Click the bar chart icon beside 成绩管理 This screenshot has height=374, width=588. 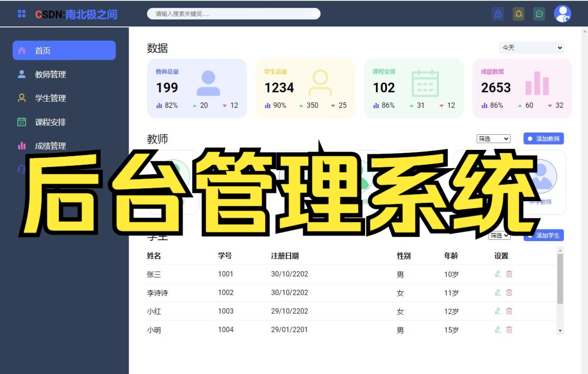pyautogui.click(x=22, y=146)
